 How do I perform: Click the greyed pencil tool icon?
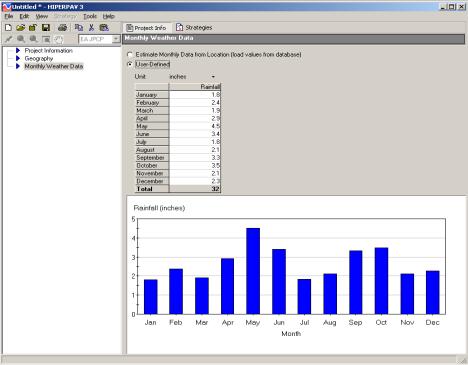(8, 39)
